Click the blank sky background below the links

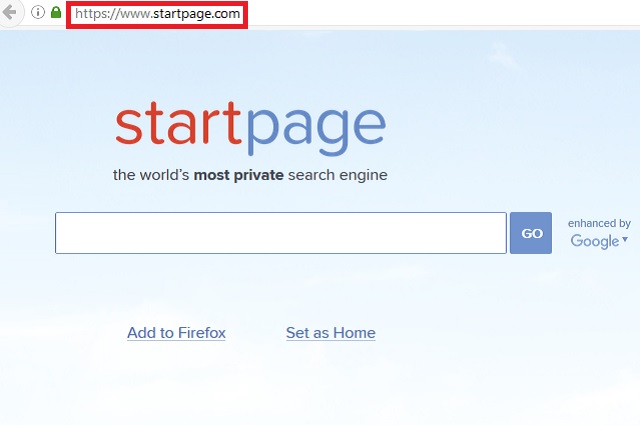[320, 386]
